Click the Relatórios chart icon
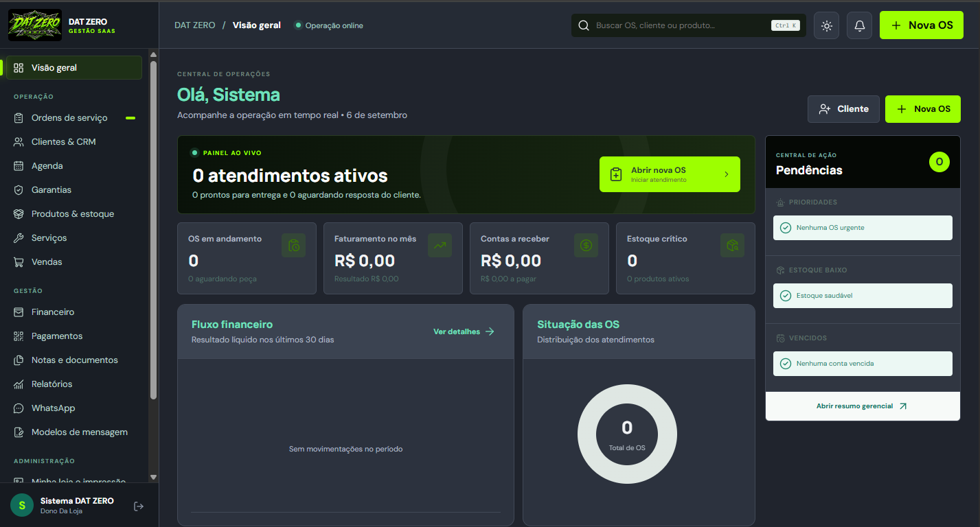The width and height of the screenshot is (980, 527). click(19, 384)
